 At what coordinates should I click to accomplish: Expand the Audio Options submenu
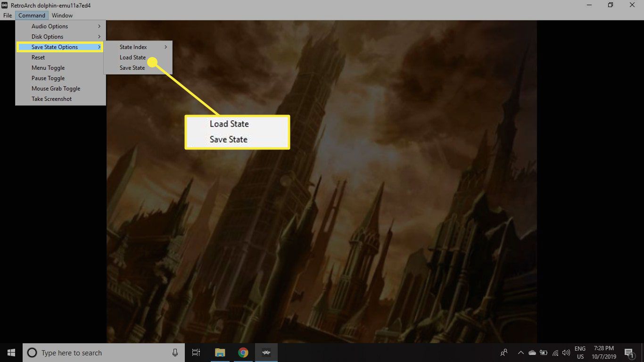tap(60, 26)
